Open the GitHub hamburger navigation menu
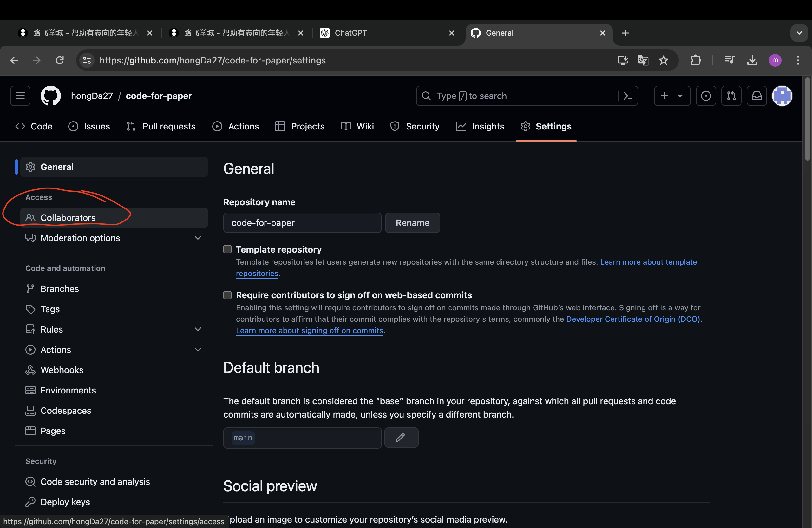Screen dimensions: 812x528 pos(20,96)
